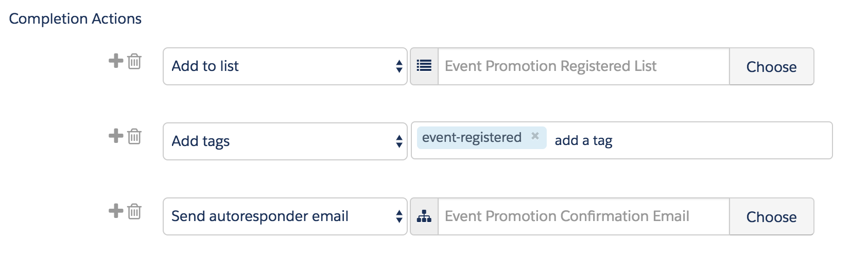Click the list icon beside Event Promotion Registered List
The height and width of the screenshot is (256, 868).
click(424, 66)
